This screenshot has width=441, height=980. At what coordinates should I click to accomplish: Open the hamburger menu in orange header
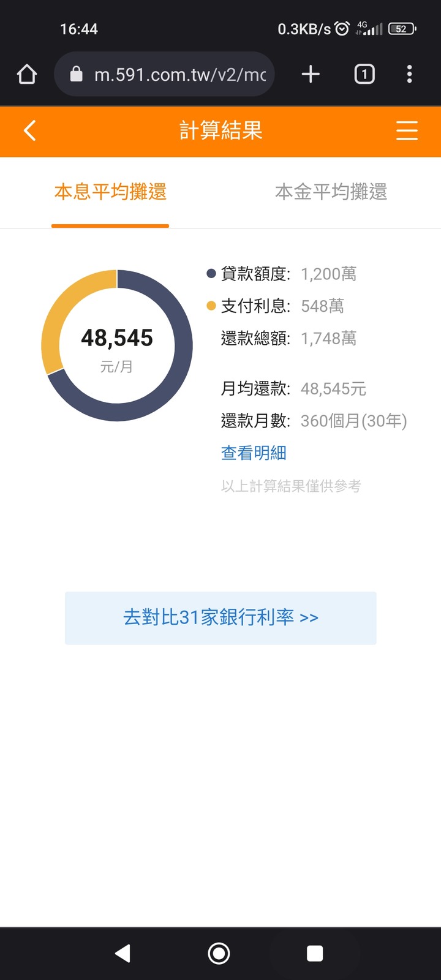407,130
